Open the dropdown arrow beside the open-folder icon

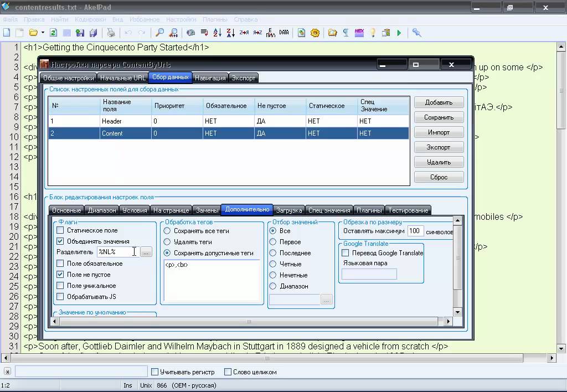[x=43, y=33]
